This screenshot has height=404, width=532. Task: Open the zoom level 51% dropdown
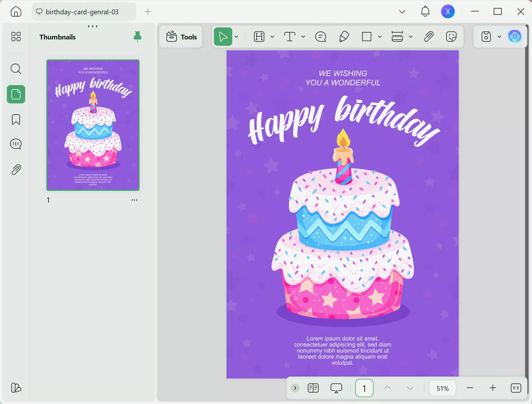click(442, 388)
